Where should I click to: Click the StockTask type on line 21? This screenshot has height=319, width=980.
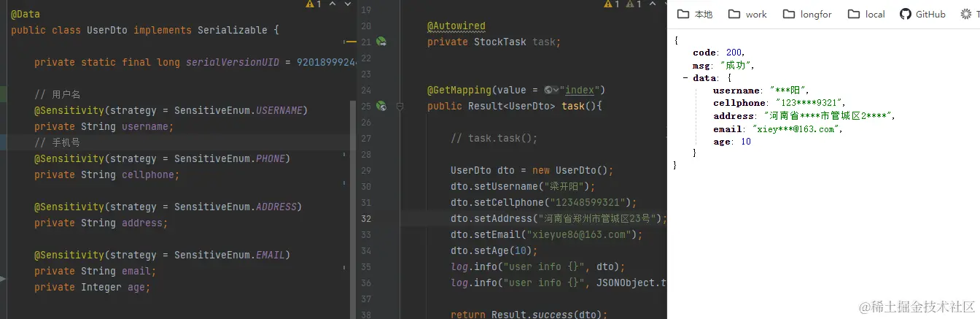click(x=500, y=42)
